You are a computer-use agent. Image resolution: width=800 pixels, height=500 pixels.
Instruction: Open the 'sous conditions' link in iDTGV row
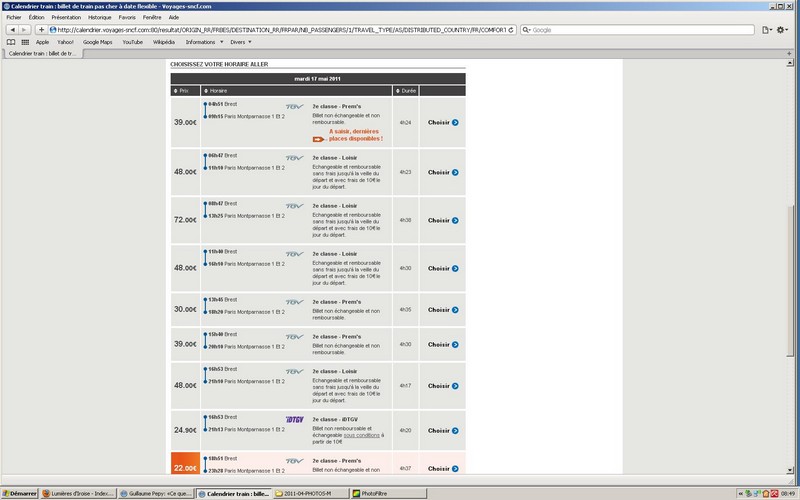pyautogui.click(x=362, y=435)
